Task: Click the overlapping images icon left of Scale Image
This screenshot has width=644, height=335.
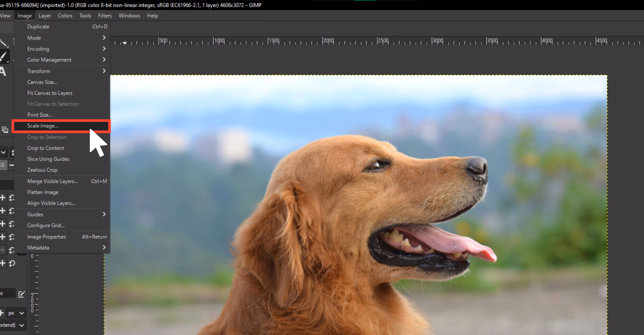Action: [x=5, y=130]
